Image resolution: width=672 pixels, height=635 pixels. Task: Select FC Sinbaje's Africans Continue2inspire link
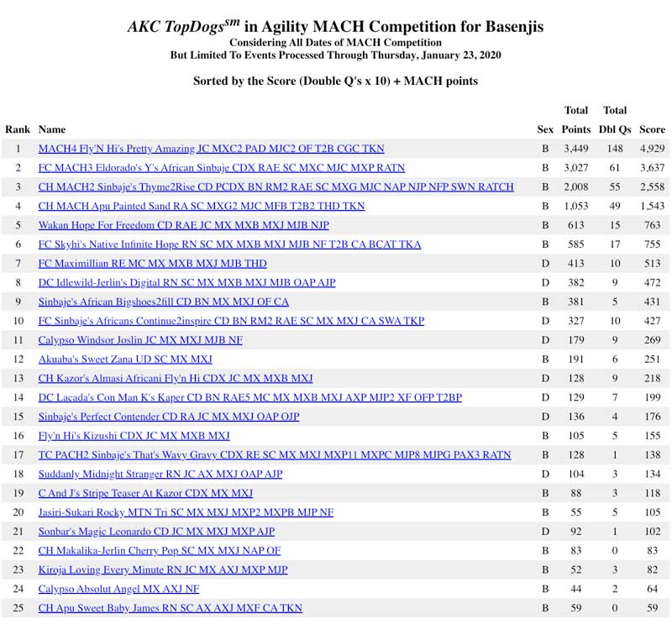coord(231,321)
